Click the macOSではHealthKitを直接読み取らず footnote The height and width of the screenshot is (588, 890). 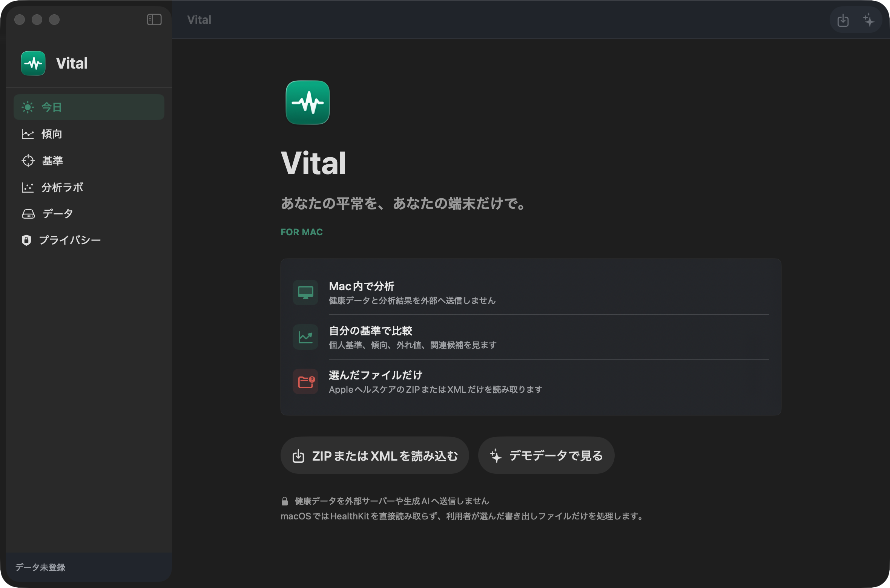coord(463,516)
